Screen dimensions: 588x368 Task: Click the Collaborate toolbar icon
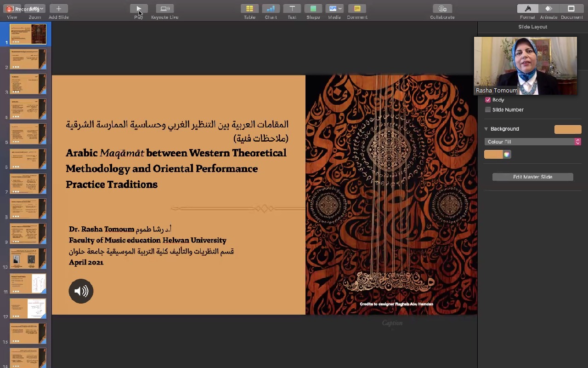click(x=442, y=9)
